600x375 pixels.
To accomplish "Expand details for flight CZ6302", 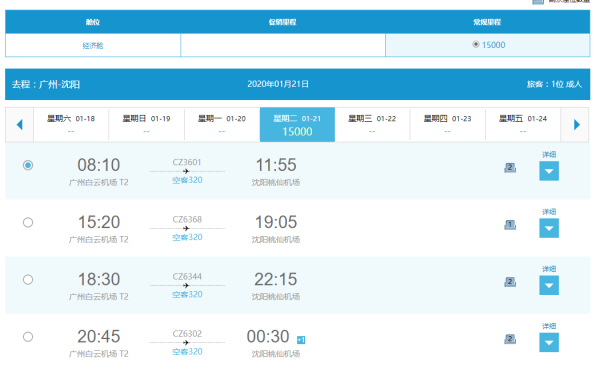I will (549, 342).
